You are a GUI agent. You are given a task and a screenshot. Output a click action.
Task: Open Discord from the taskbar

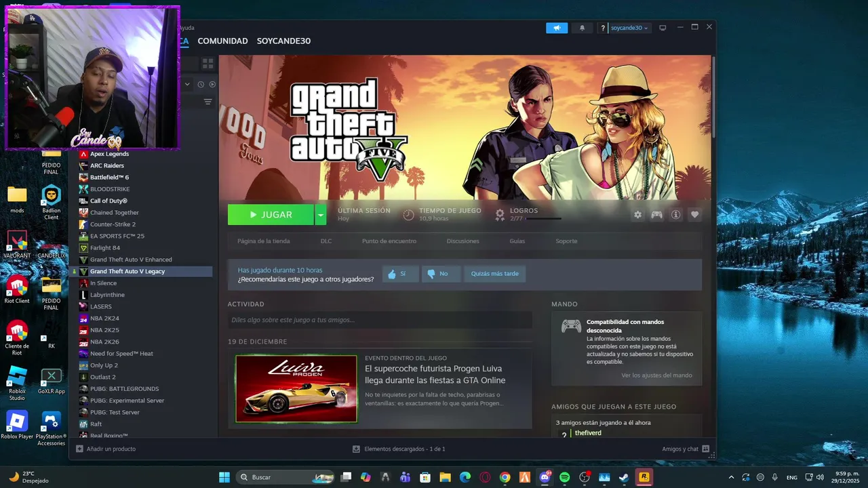[x=545, y=477]
